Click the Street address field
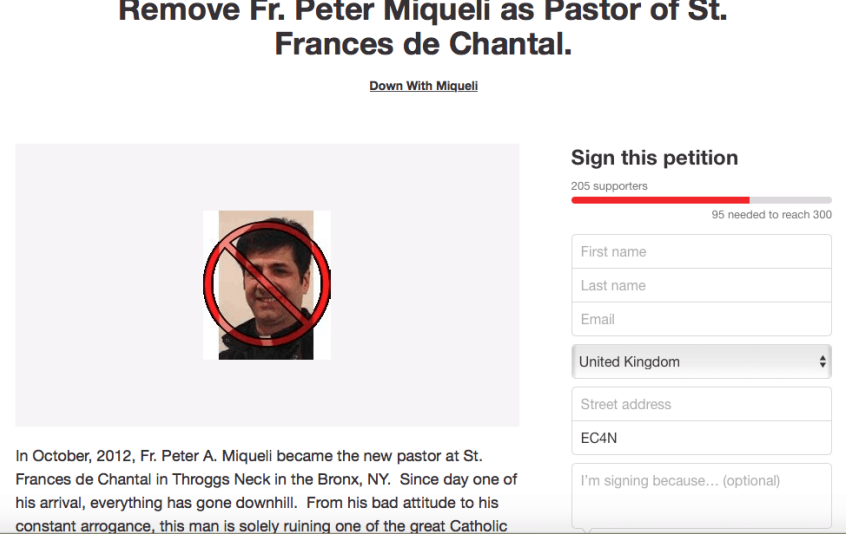 [x=700, y=405]
